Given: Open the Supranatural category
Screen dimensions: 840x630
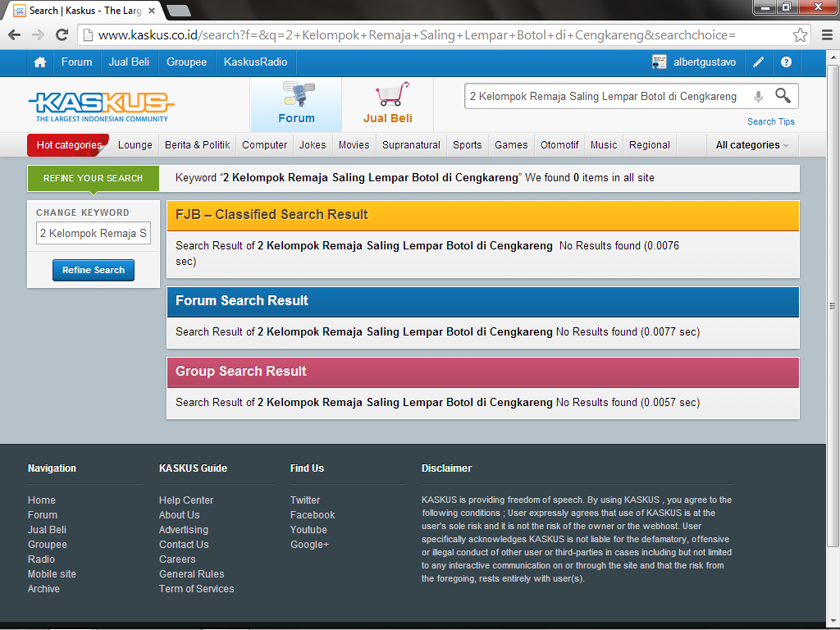Looking at the screenshot, I should (411, 145).
